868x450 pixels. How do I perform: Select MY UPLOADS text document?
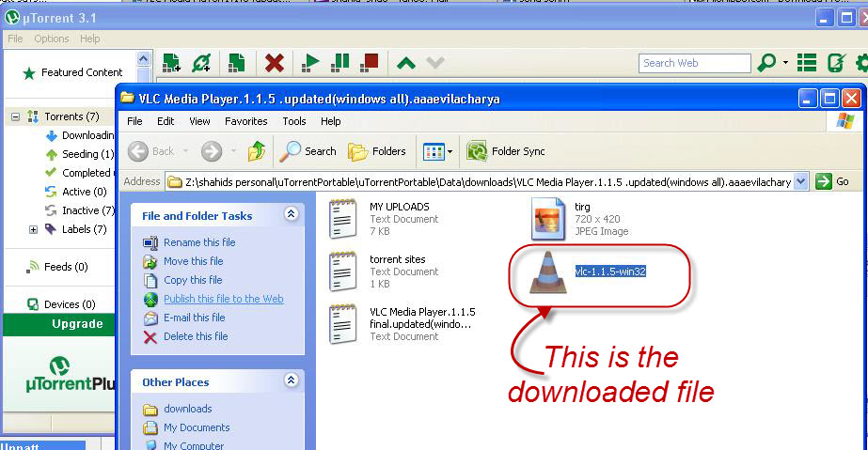(383, 219)
